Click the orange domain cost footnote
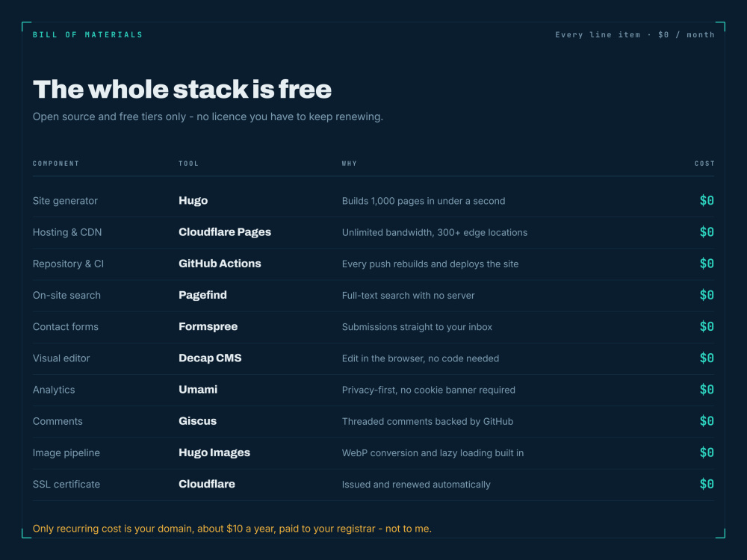 232,529
